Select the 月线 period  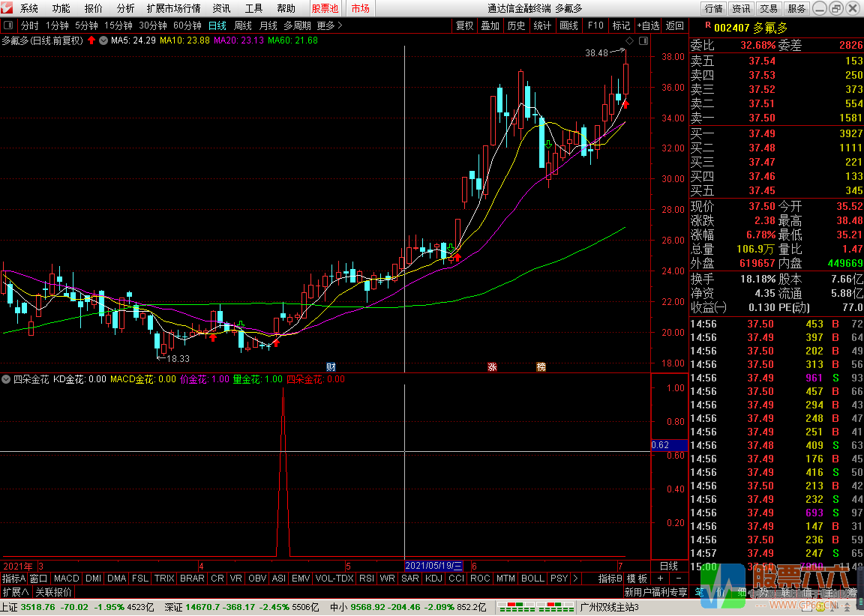point(268,26)
